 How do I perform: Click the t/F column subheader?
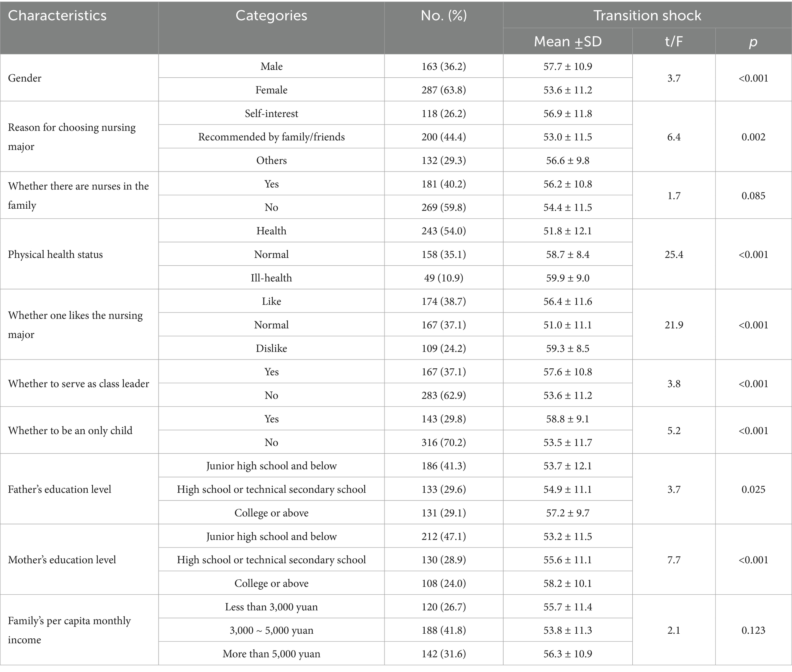pos(674,41)
